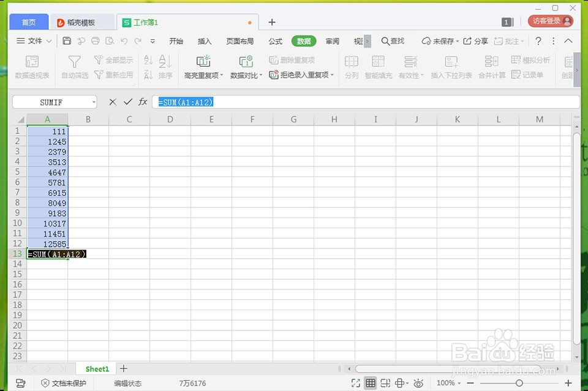The height and width of the screenshot is (391, 588).
Task: Click cell A12 containing 12585
Action: tap(47, 244)
